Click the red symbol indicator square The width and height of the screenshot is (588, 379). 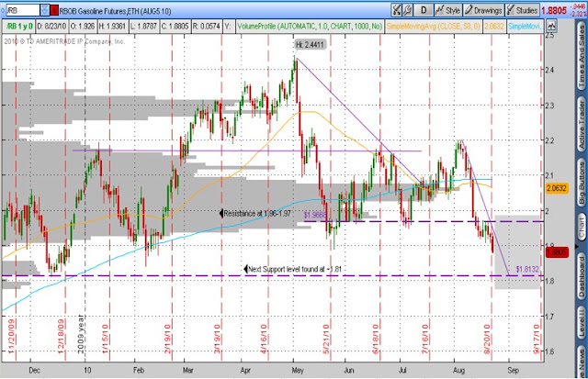pos(54,11)
